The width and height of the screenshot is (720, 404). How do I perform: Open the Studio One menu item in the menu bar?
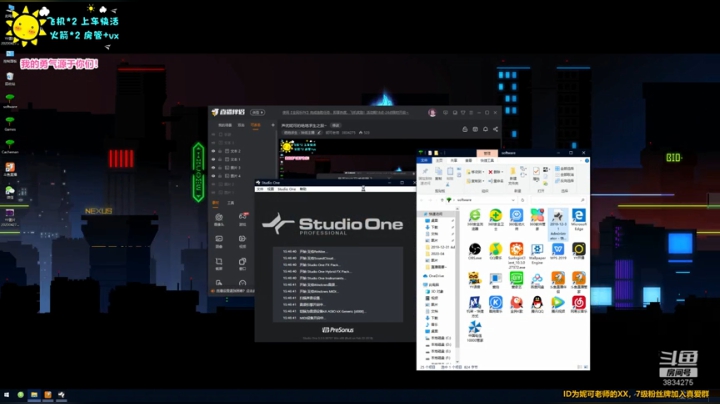coord(287,189)
